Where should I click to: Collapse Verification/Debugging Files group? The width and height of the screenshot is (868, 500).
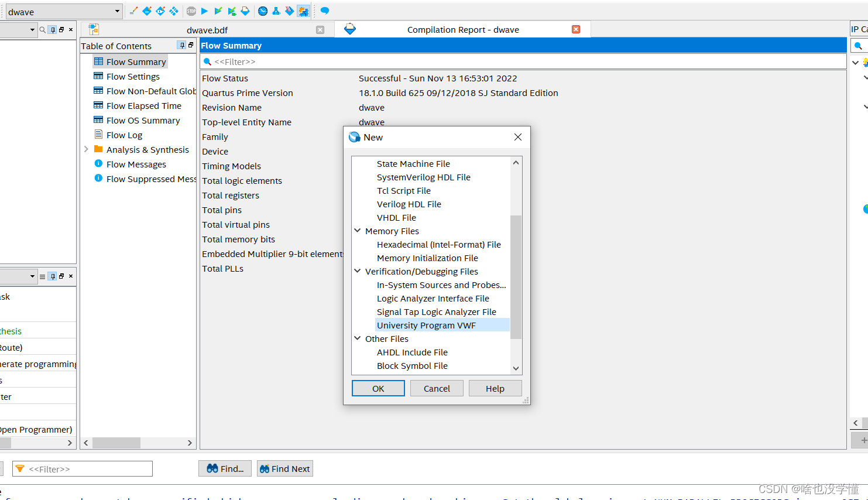(x=358, y=271)
